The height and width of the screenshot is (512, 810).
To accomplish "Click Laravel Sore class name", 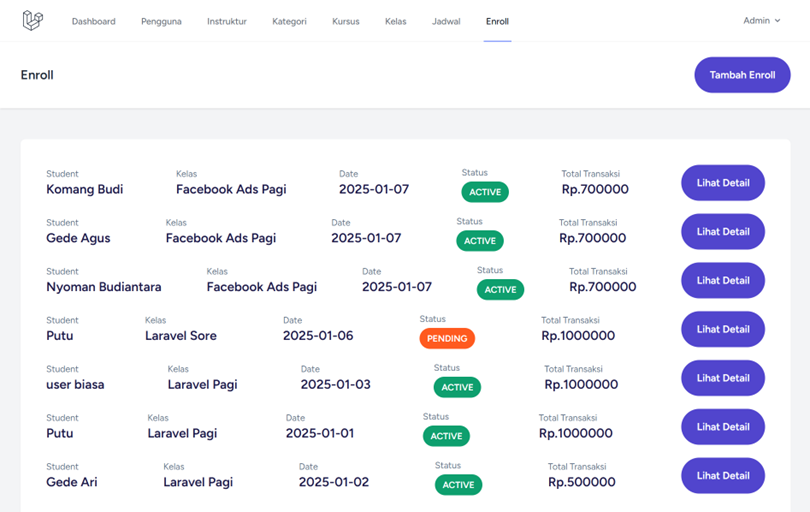I will (x=181, y=336).
